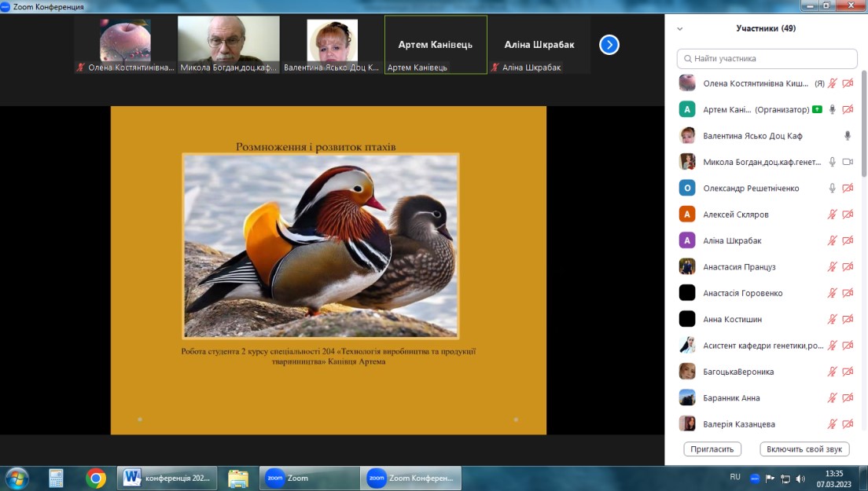Screen dimensions: 868x491
Task: Click muted mic icon for Анастасия Пранцуз
Action: pos(832,267)
